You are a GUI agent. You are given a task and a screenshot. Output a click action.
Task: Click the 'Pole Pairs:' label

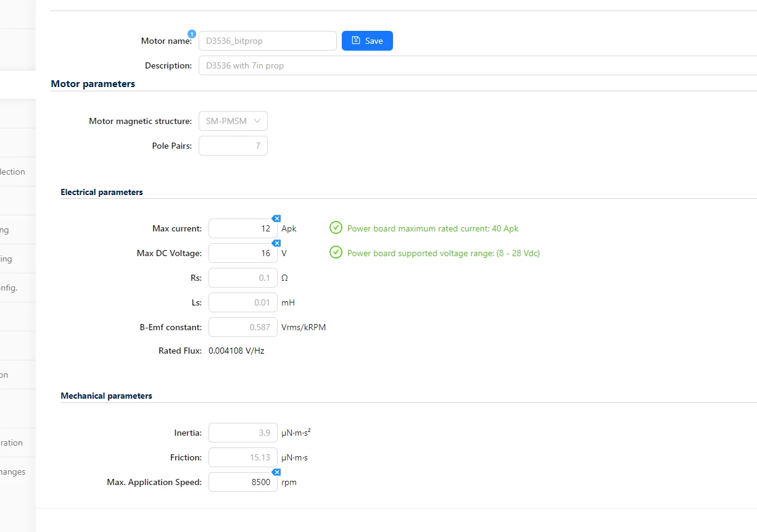point(172,146)
